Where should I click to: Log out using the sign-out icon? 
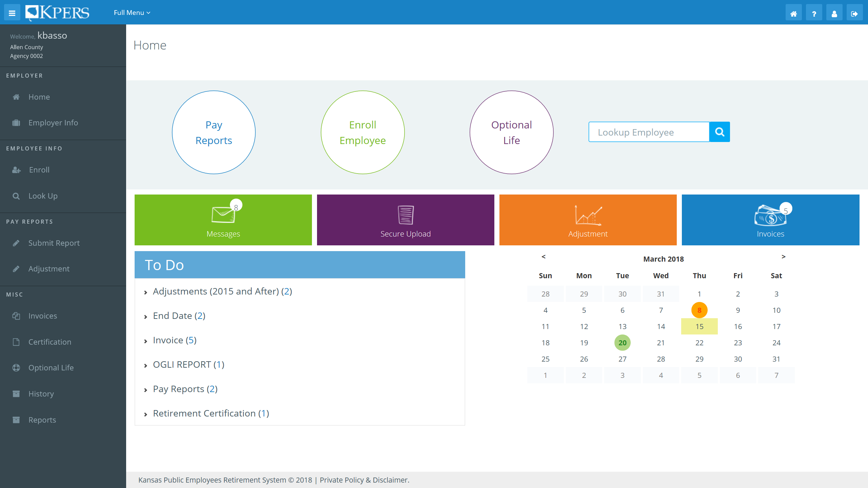[x=854, y=13]
